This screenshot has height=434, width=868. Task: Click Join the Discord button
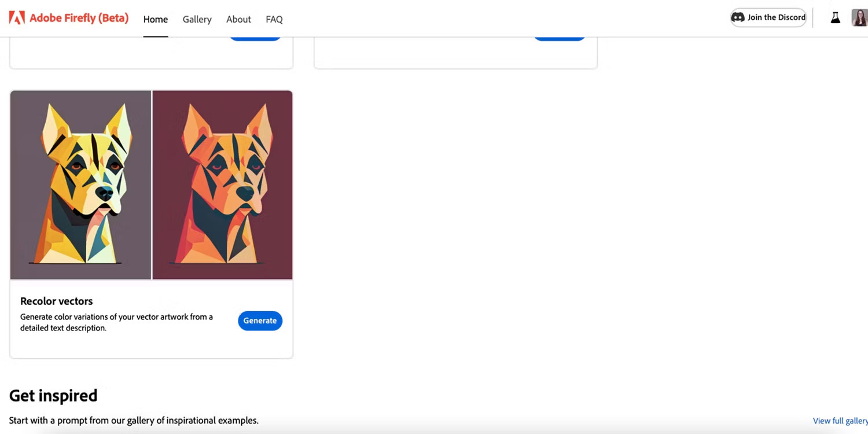click(x=768, y=17)
